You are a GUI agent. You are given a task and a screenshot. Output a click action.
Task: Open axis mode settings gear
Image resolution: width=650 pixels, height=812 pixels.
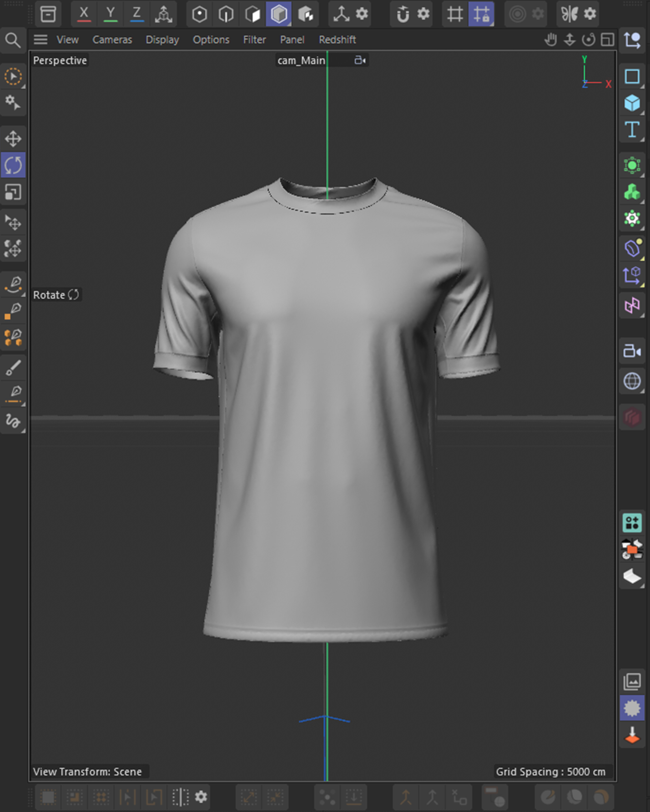(x=362, y=14)
